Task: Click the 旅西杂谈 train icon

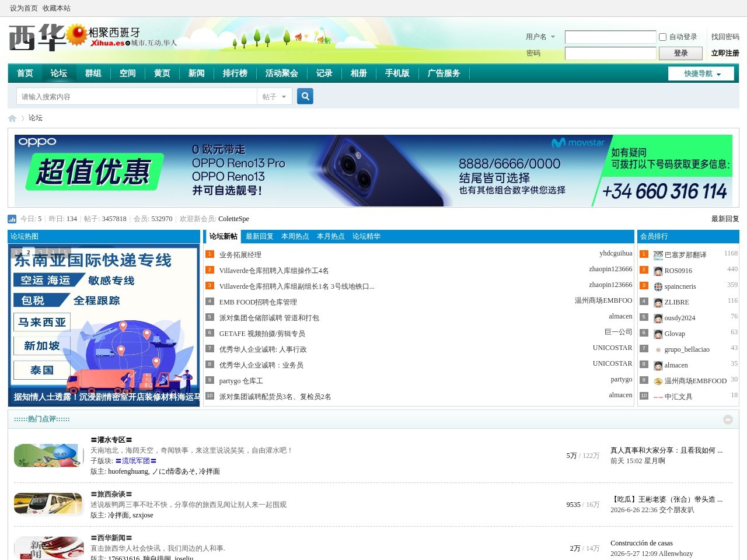Action: click(x=48, y=503)
